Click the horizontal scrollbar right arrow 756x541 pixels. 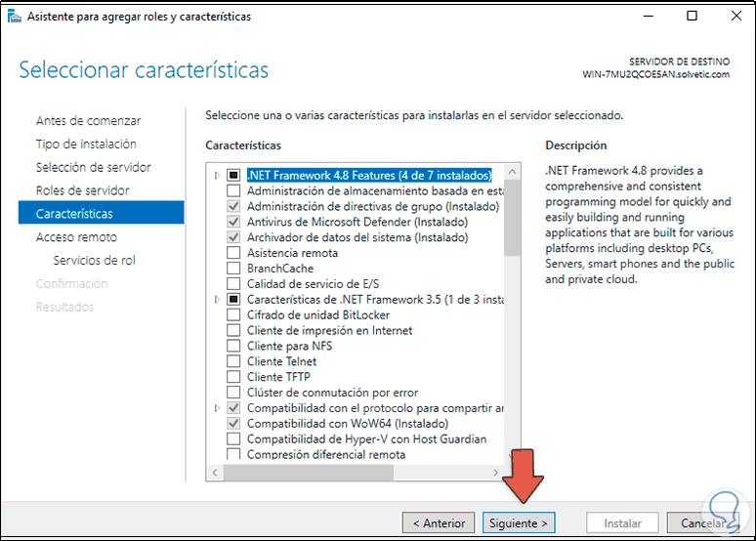click(495, 473)
